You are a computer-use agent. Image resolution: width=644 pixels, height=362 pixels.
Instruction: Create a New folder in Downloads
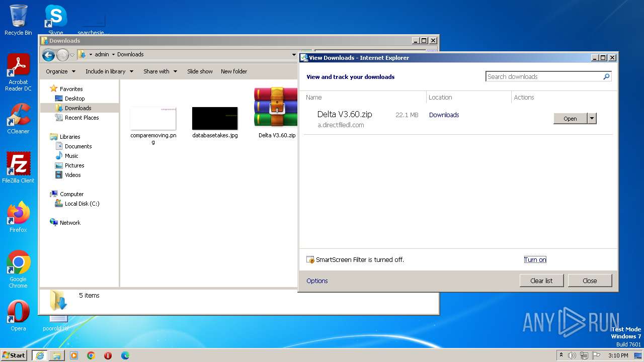tap(234, 71)
